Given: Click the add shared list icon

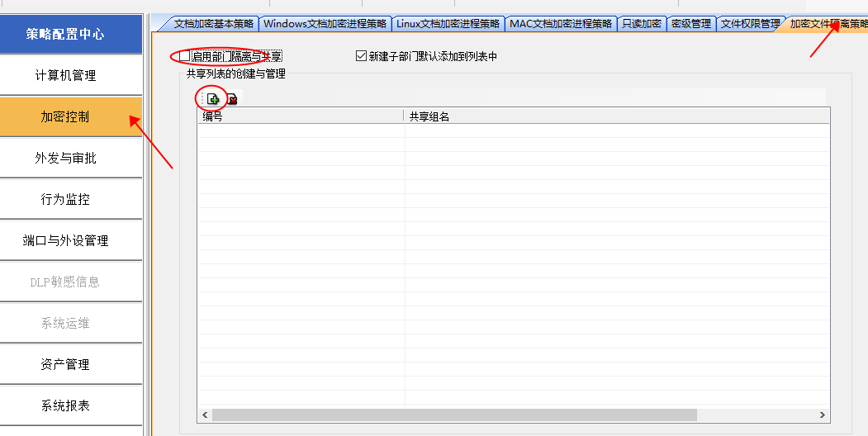Looking at the screenshot, I should point(213,99).
